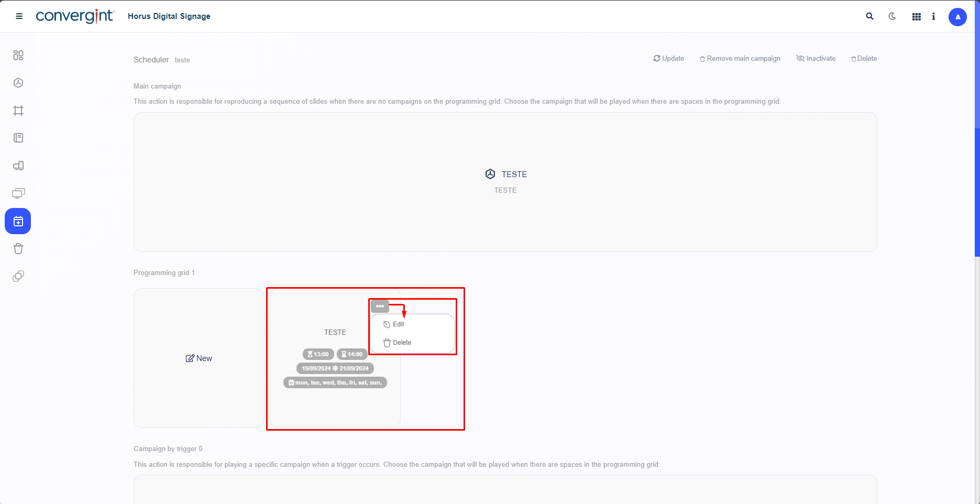This screenshot has width=980, height=504.
Task: Open the campaigns hexagon icon in sidebar
Action: (x=18, y=83)
